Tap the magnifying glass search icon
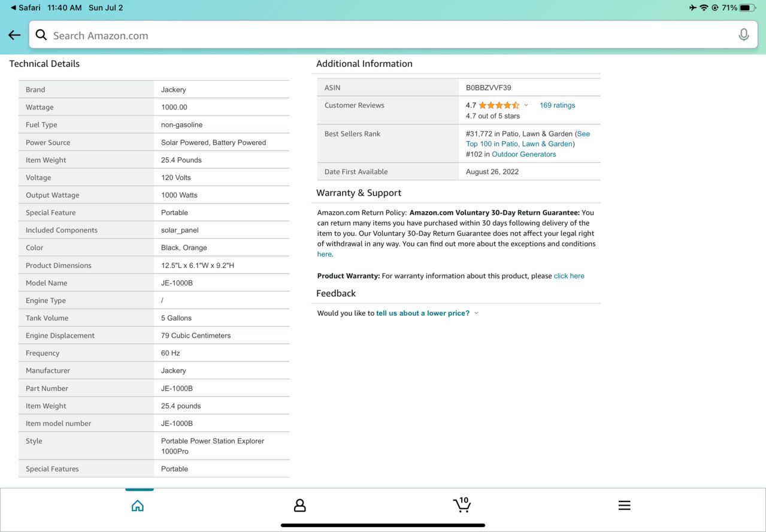This screenshot has width=766, height=532. (41, 35)
